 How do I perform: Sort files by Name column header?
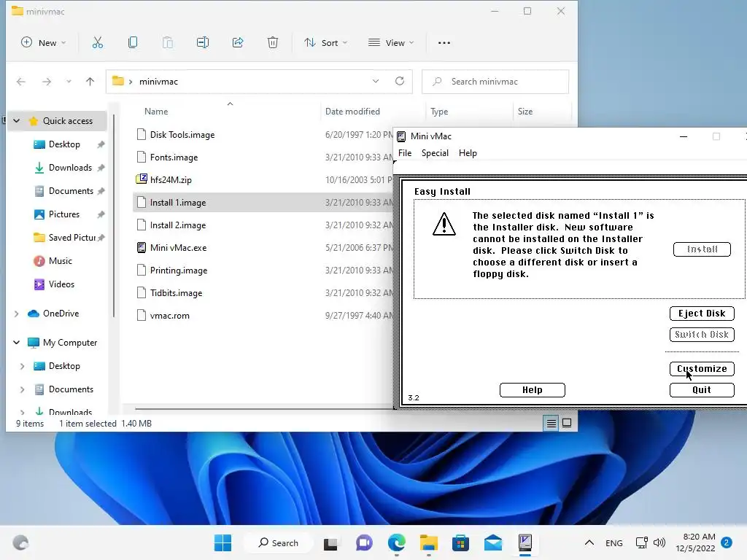tap(156, 112)
